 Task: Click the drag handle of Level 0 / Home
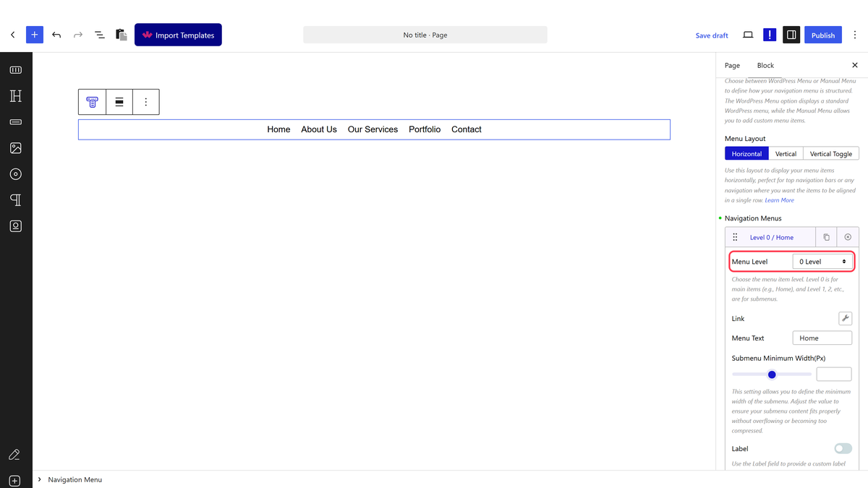[735, 237]
